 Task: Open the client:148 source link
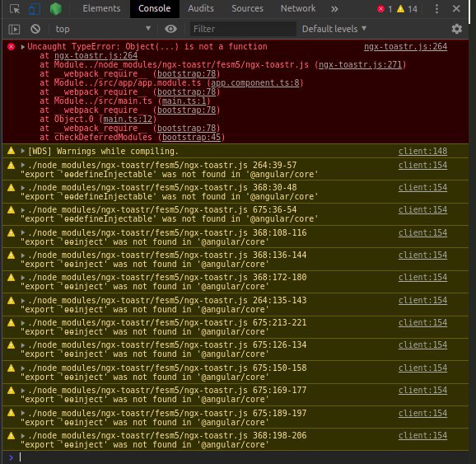pyautogui.click(x=422, y=151)
